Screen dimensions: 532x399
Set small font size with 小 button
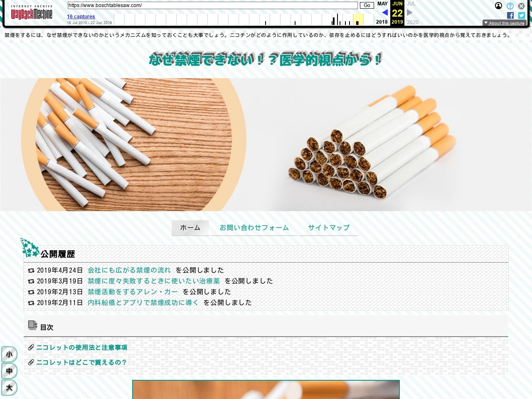[x=9, y=355]
